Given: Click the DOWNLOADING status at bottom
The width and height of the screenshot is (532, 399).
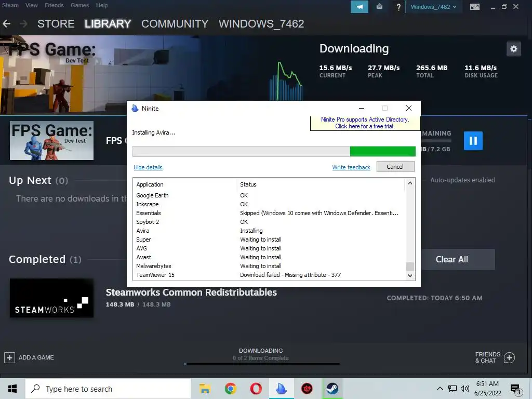Looking at the screenshot, I should [261, 351].
